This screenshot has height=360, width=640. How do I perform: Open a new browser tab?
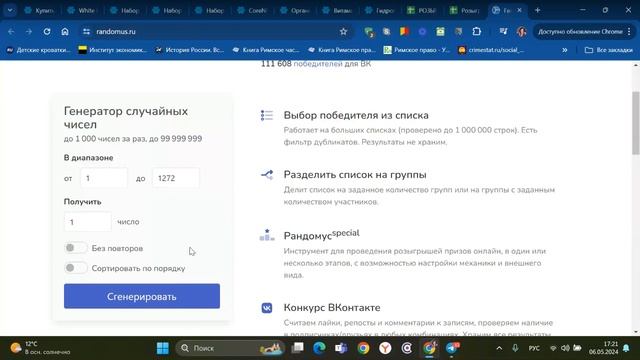click(538, 10)
